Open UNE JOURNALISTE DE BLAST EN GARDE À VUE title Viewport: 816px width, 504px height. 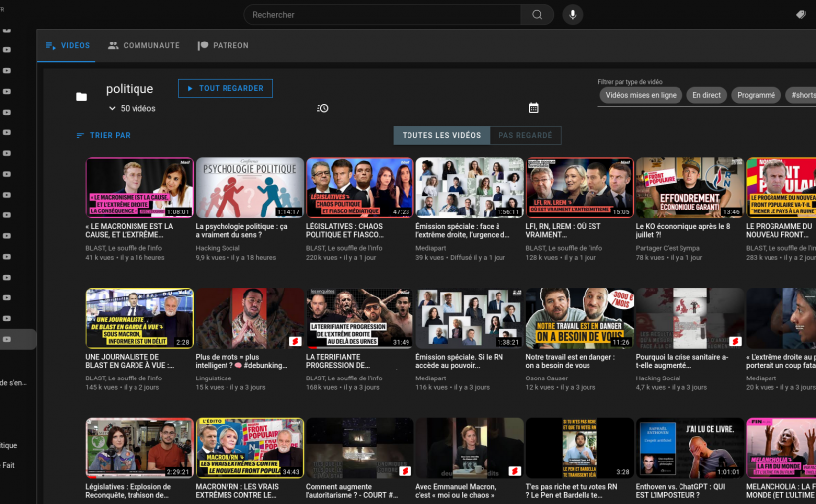point(130,361)
